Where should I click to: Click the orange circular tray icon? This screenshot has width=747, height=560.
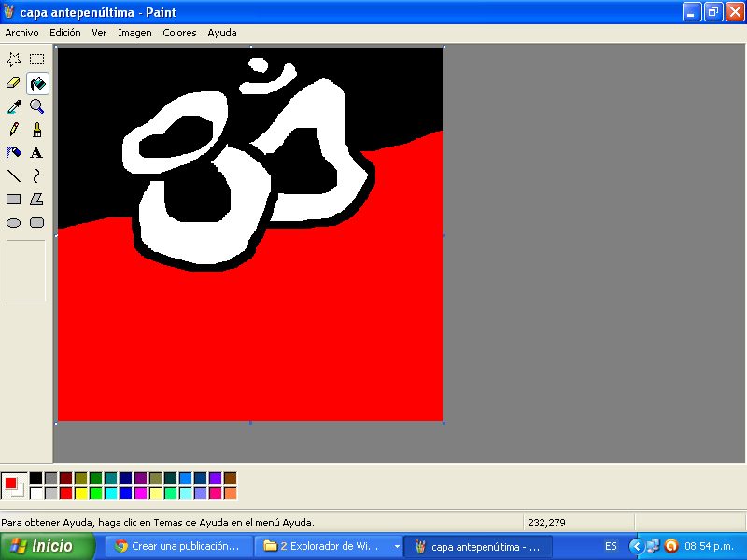click(671, 546)
